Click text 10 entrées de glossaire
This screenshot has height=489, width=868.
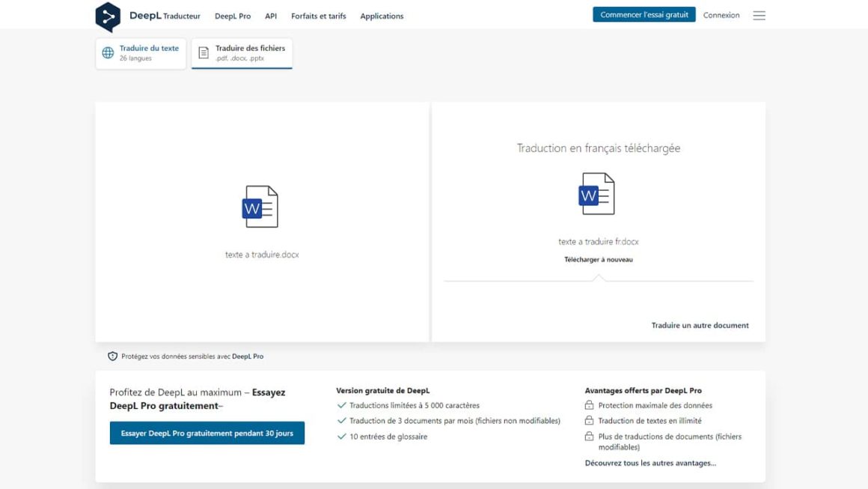[x=388, y=437]
